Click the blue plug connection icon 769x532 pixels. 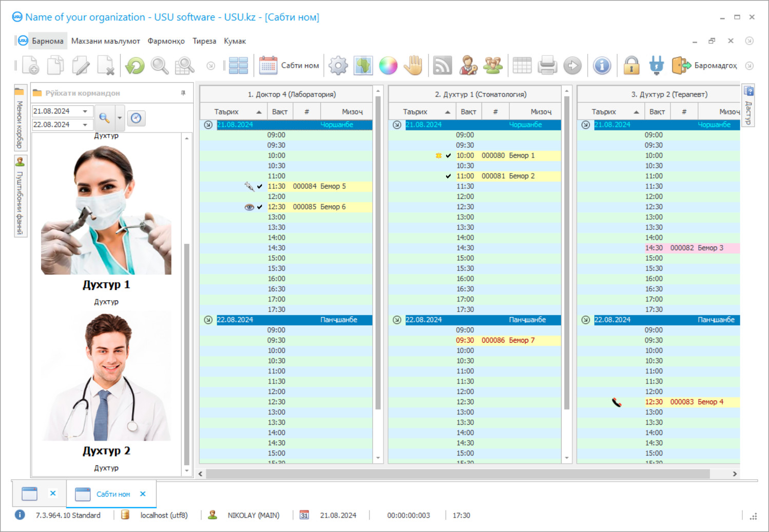tap(656, 65)
